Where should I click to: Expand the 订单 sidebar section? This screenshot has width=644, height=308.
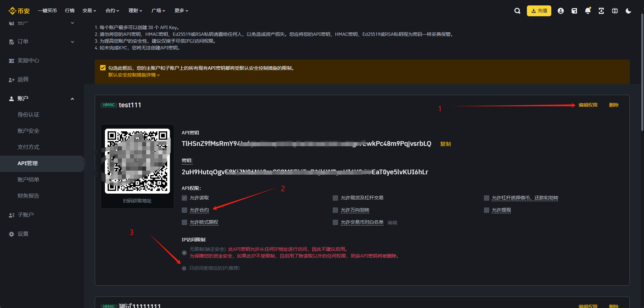pyautogui.click(x=72, y=42)
